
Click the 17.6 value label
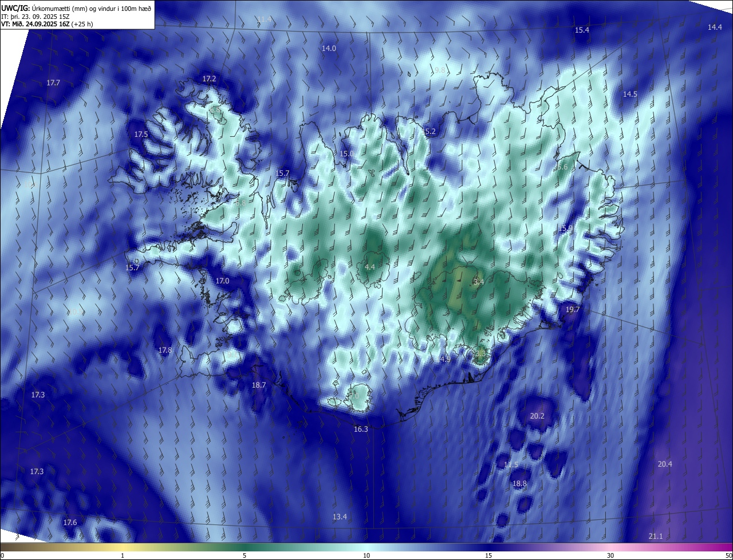coord(70,522)
